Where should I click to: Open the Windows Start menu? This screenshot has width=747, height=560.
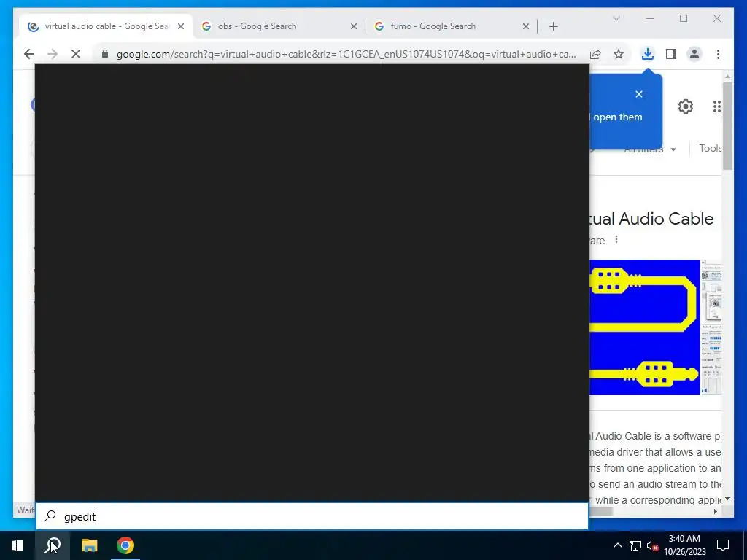click(18, 545)
